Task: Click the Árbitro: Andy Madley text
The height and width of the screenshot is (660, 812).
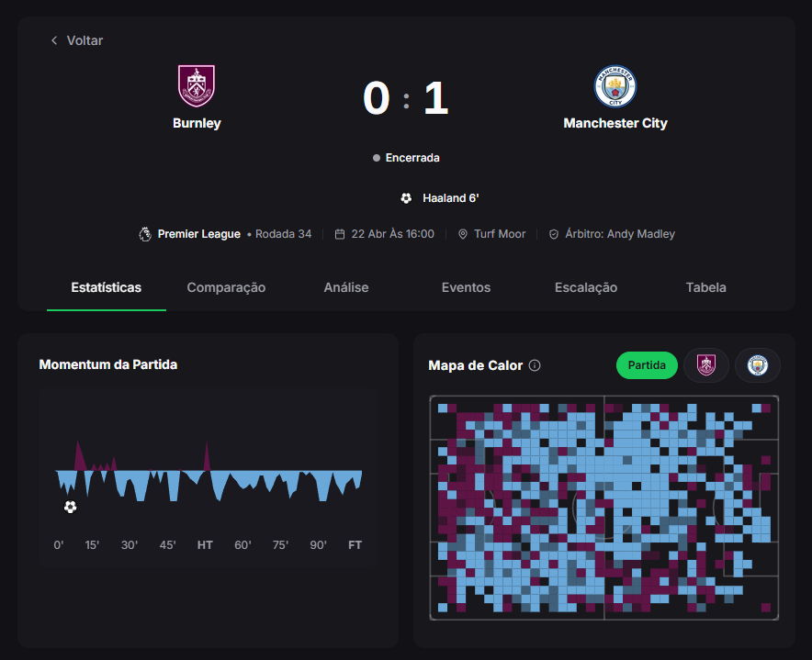Action: (x=620, y=234)
